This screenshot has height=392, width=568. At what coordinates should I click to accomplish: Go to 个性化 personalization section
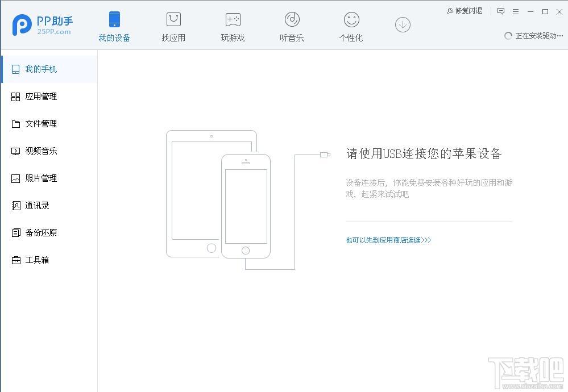[x=351, y=27]
